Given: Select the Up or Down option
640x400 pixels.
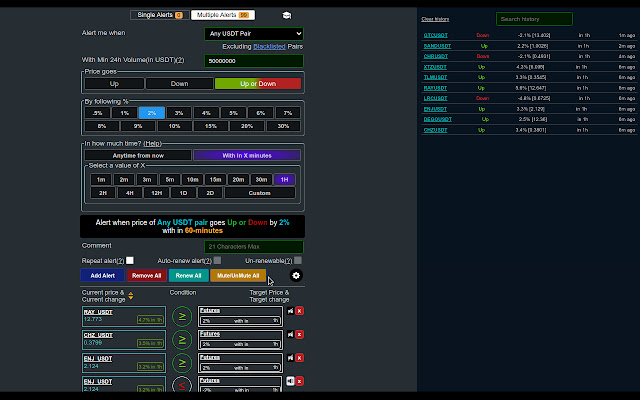Looking at the screenshot, I should 258,84.
